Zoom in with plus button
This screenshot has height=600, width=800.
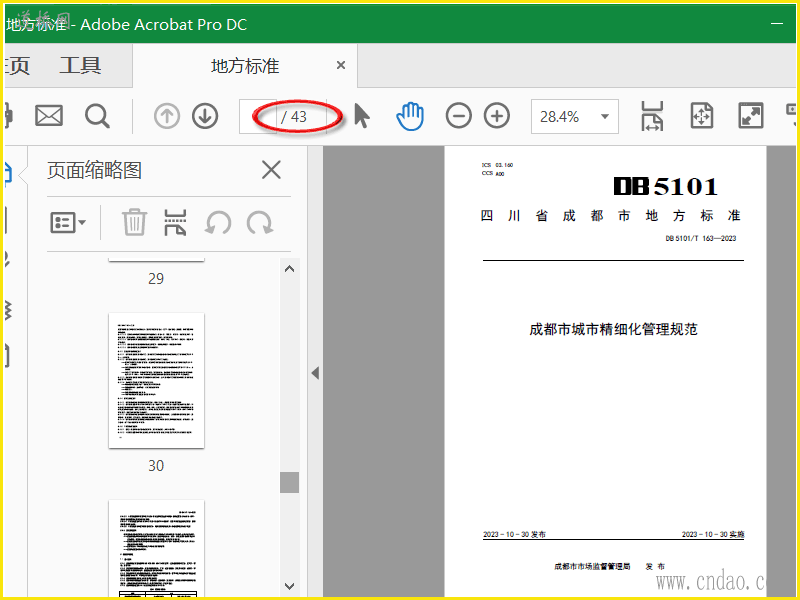(x=497, y=116)
